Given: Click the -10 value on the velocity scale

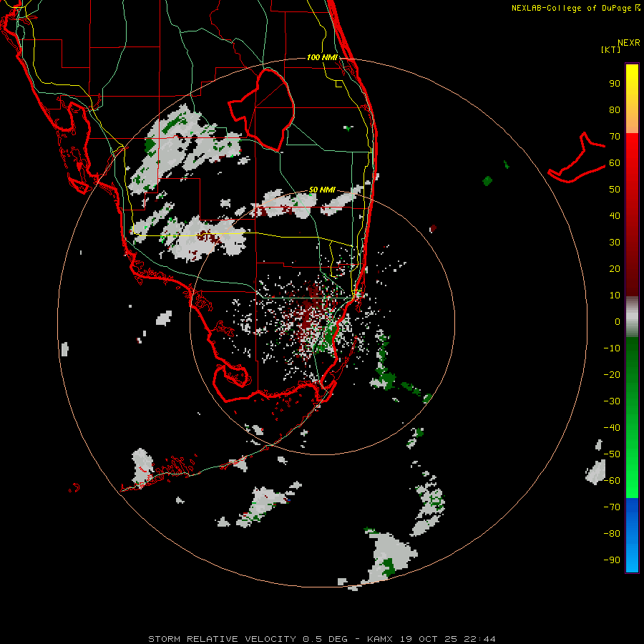Looking at the screenshot, I should [612, 348].
